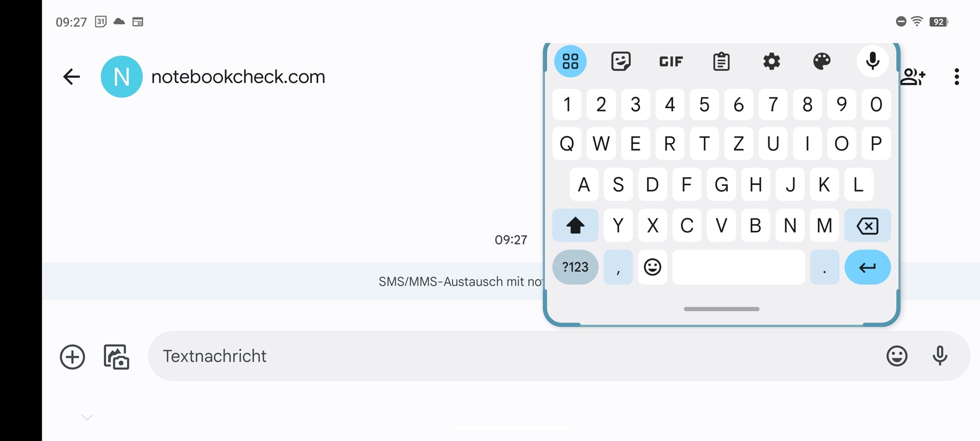
Task: Open the GIF search on keyboard
Action: coord(671,62)
